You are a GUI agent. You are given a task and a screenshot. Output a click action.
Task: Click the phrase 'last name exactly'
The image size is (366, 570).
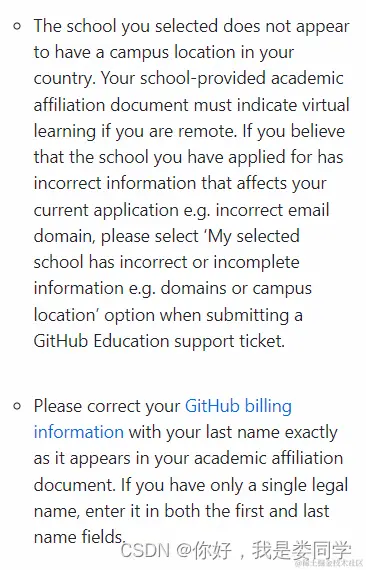coord(272,433)
